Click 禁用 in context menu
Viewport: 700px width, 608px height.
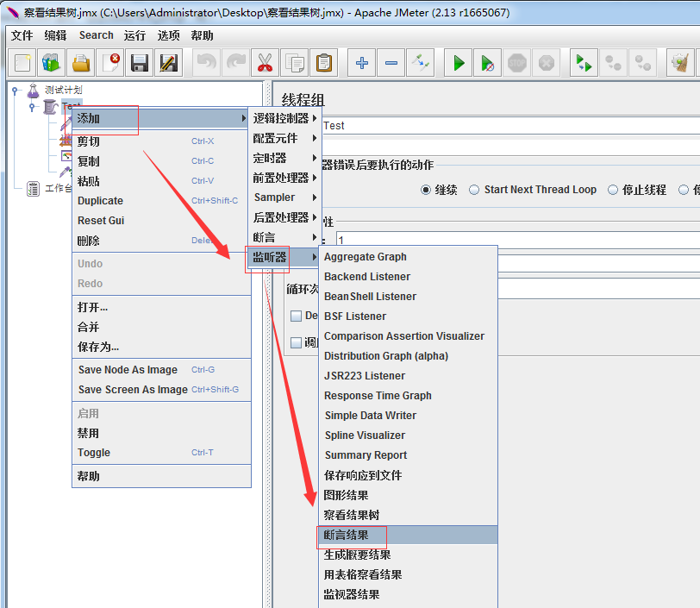(161, 433)
